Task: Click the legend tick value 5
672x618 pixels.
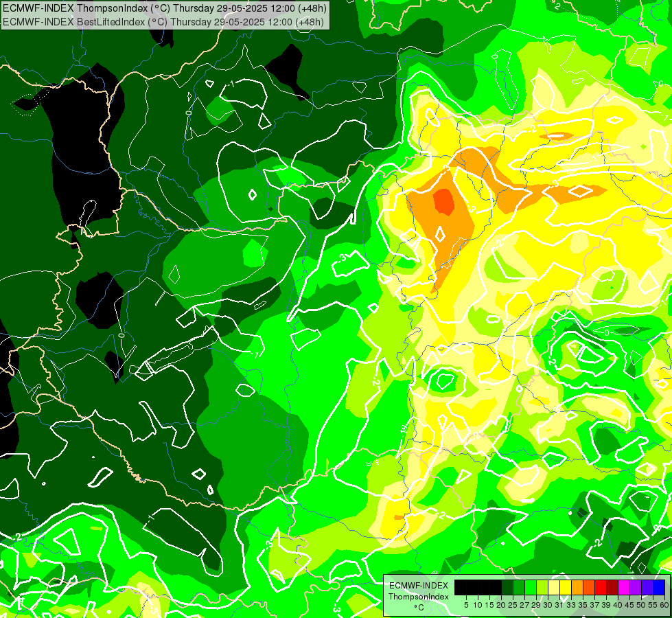Action: pyautogui.click(x=466, y=605)
